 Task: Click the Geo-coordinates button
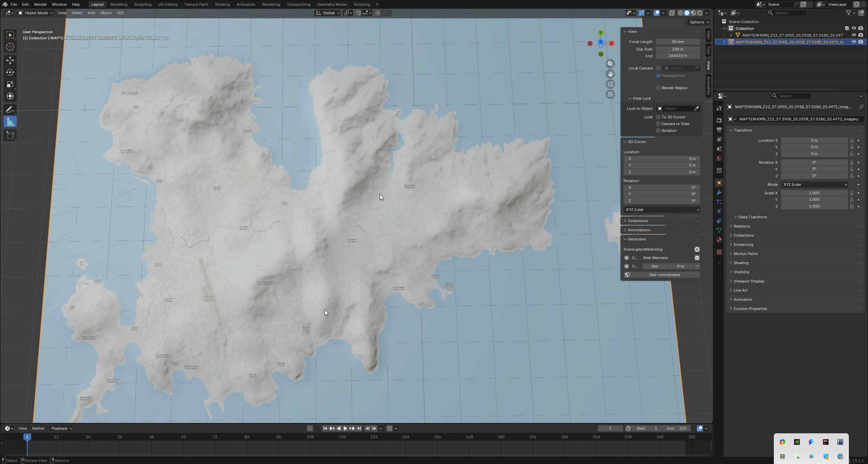coord(664,275)
